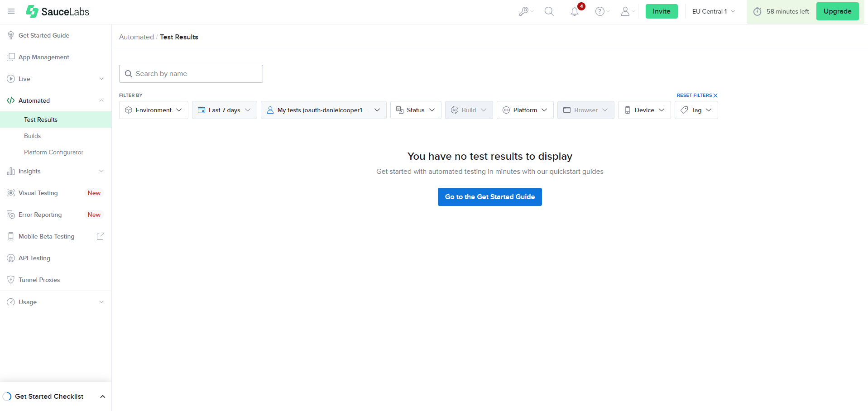Click the Automated code icon

(11, 100)
